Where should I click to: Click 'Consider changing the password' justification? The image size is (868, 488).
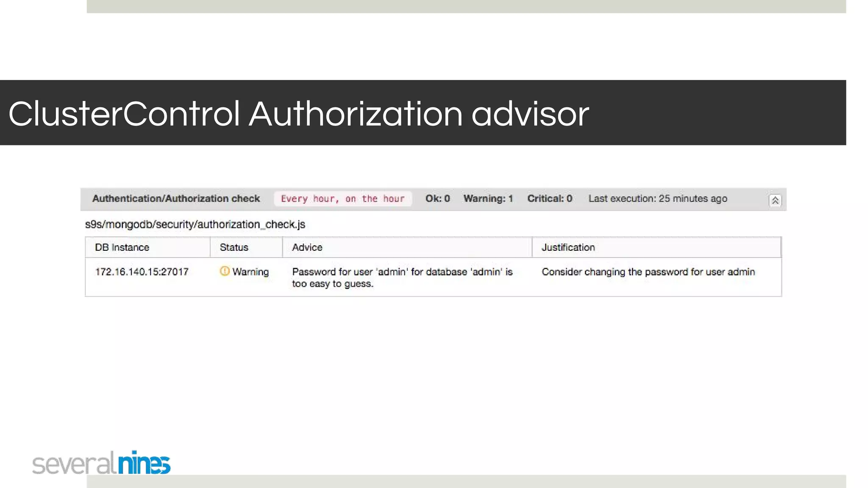pos(648,272)
